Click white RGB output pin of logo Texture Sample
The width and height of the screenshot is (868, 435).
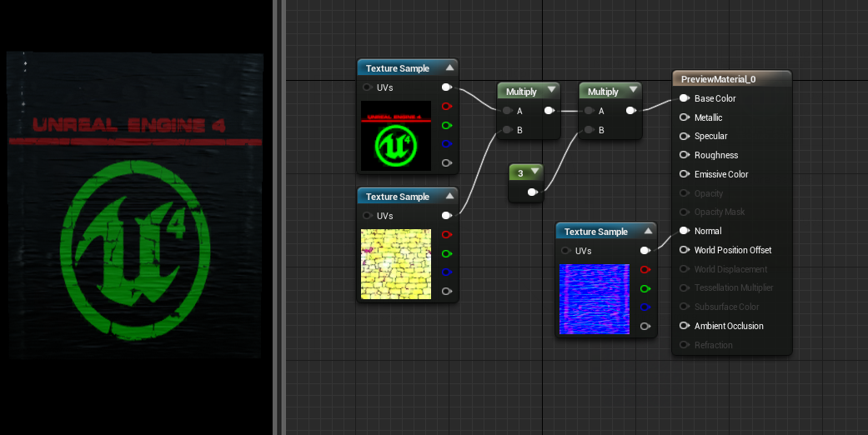click(x=447, y=87)
